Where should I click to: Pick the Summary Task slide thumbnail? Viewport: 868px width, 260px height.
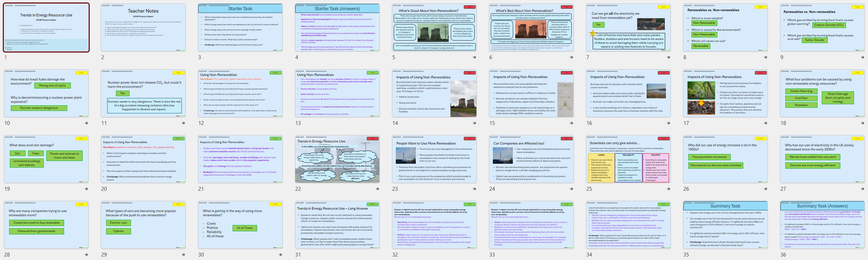click(x=725, y=225)
